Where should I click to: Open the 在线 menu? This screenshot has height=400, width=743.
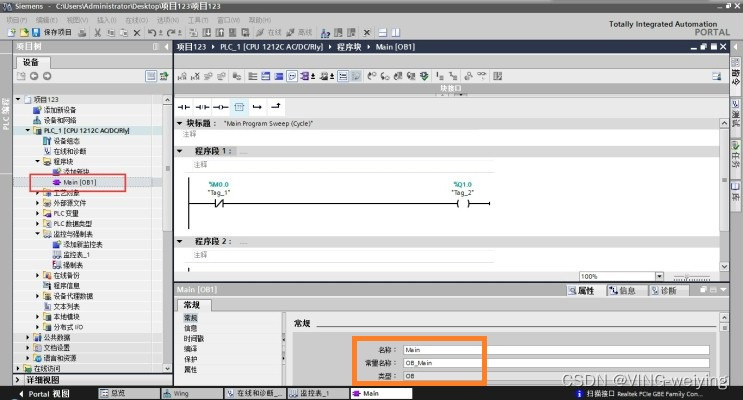(136, 20)
